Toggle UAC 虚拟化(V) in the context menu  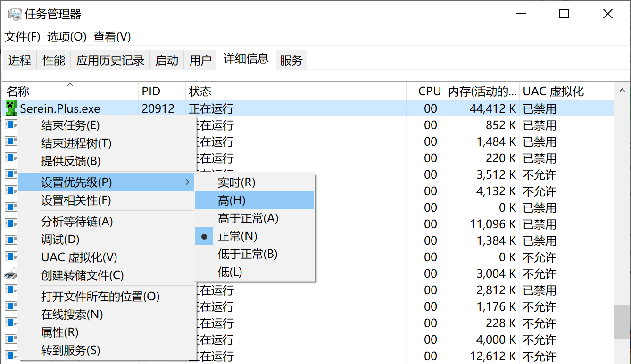[x=107, y=257]
